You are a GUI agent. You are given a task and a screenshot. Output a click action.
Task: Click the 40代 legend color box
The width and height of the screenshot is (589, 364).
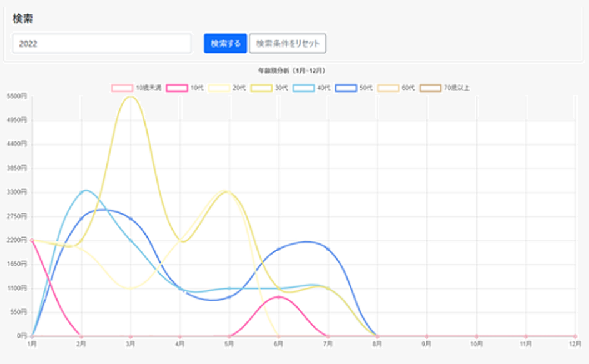click(x=304, y=88)
